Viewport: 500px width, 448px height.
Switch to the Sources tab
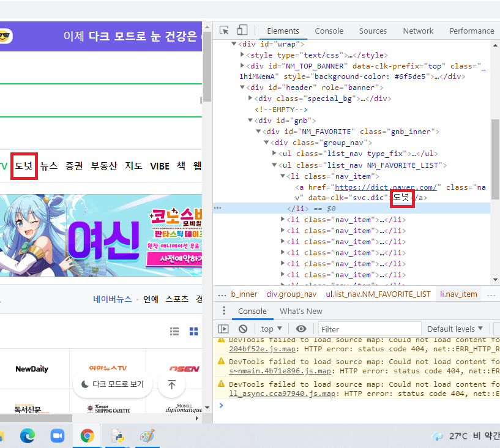pyautogui.click(x=373, y=31)
